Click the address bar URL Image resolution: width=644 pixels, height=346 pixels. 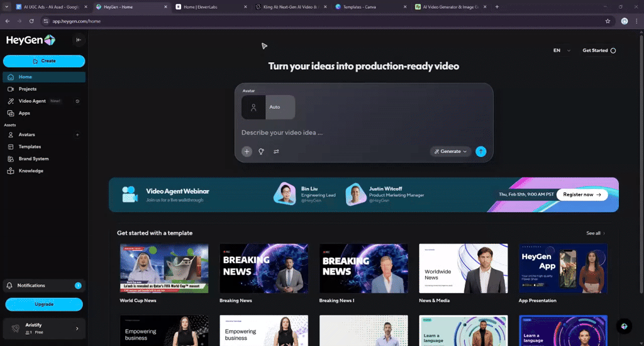click(76, 21)
